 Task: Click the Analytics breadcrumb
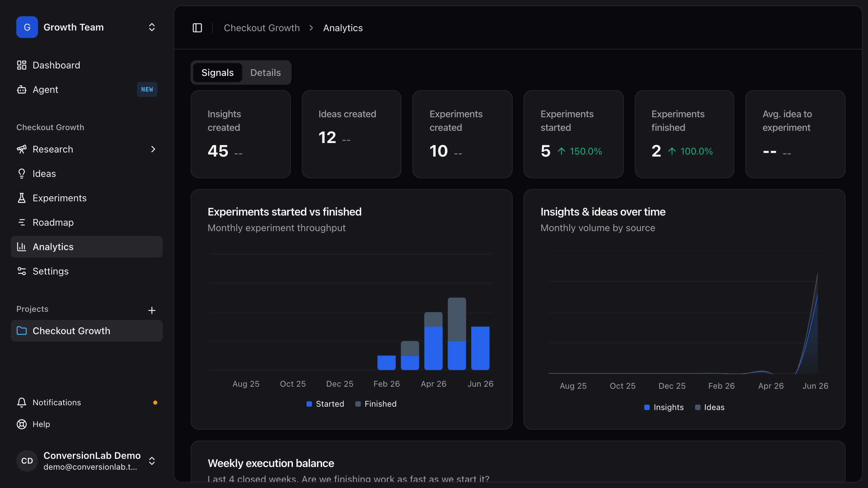click(343, 28)
